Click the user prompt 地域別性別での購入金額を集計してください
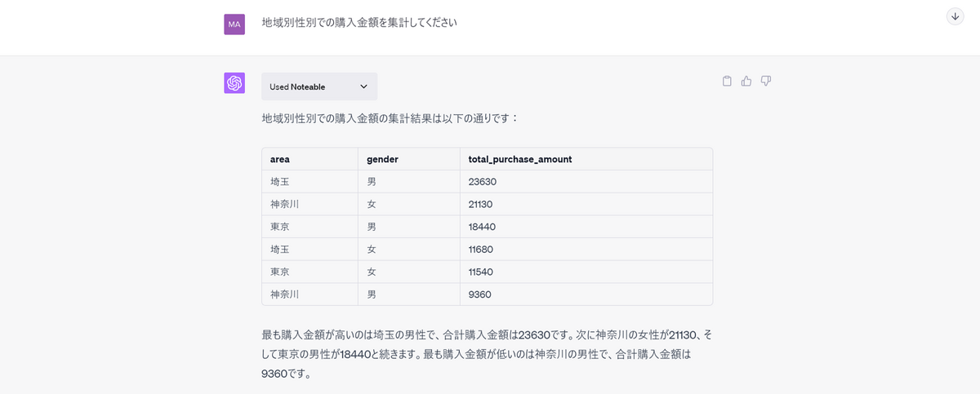 (359, 23)
